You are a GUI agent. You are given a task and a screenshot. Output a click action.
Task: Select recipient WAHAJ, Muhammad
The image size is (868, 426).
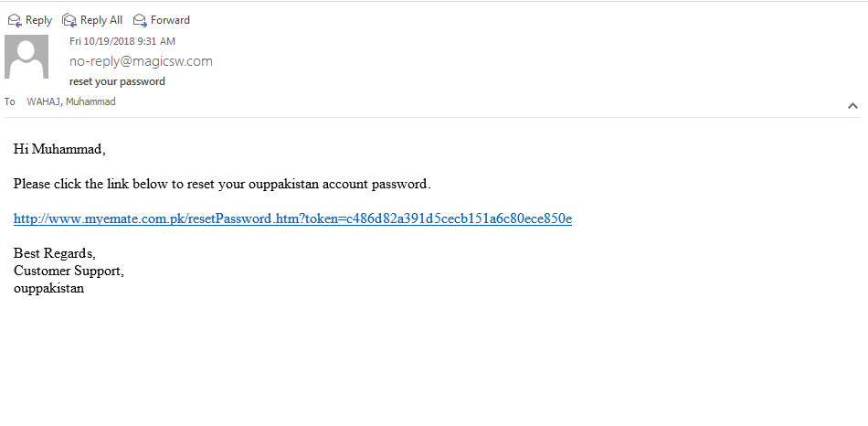[x=71, y=102]
